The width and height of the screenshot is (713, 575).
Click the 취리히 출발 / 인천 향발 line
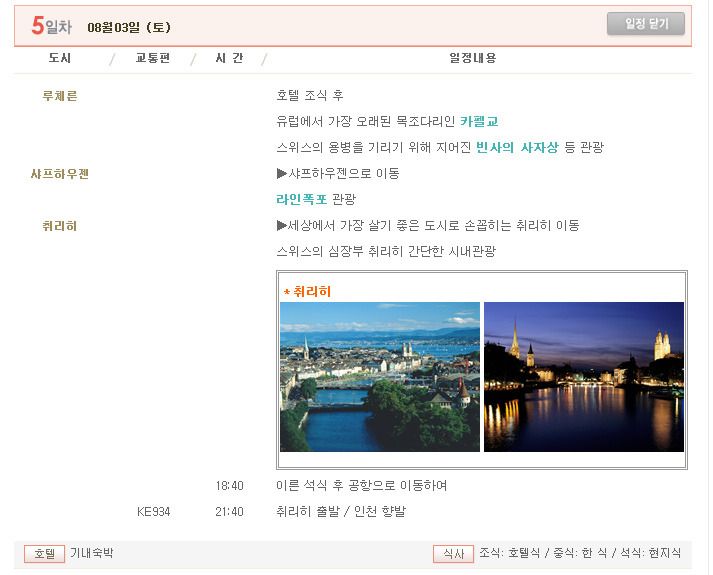point(341,511)
